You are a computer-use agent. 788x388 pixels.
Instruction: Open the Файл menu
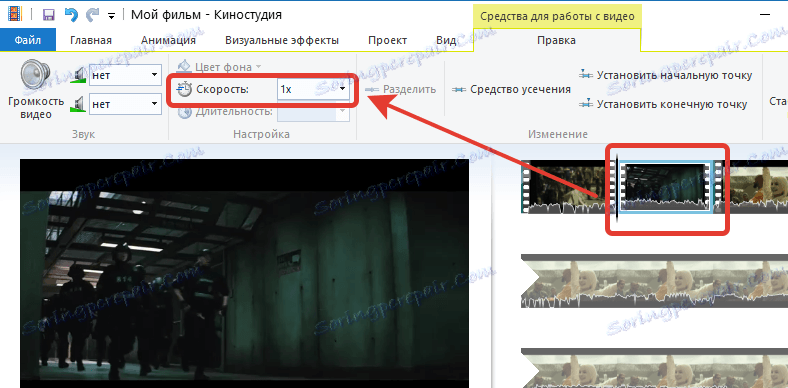pos(28,40)
